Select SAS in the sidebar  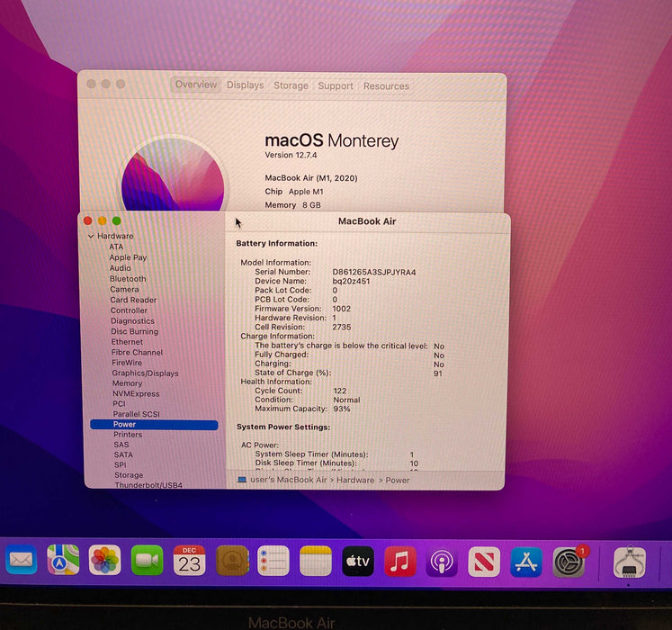click(x=121, y=445)
